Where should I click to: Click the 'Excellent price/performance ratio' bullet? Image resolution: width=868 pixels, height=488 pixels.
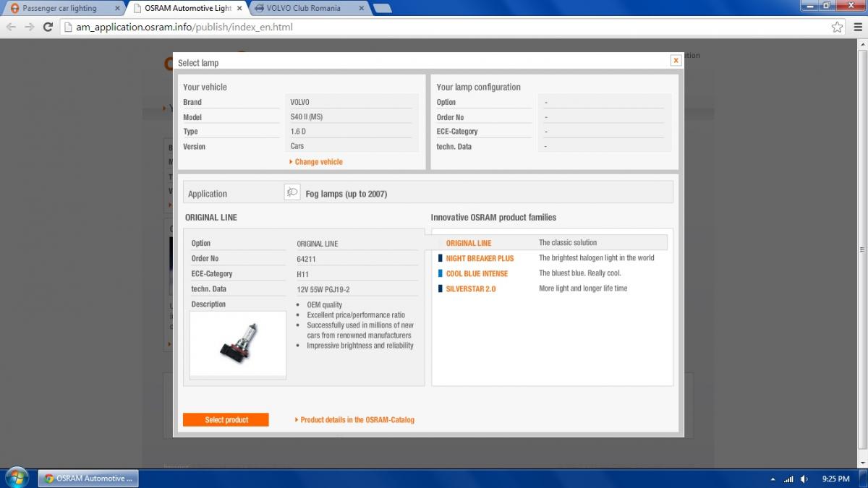[x=356, y=315]
